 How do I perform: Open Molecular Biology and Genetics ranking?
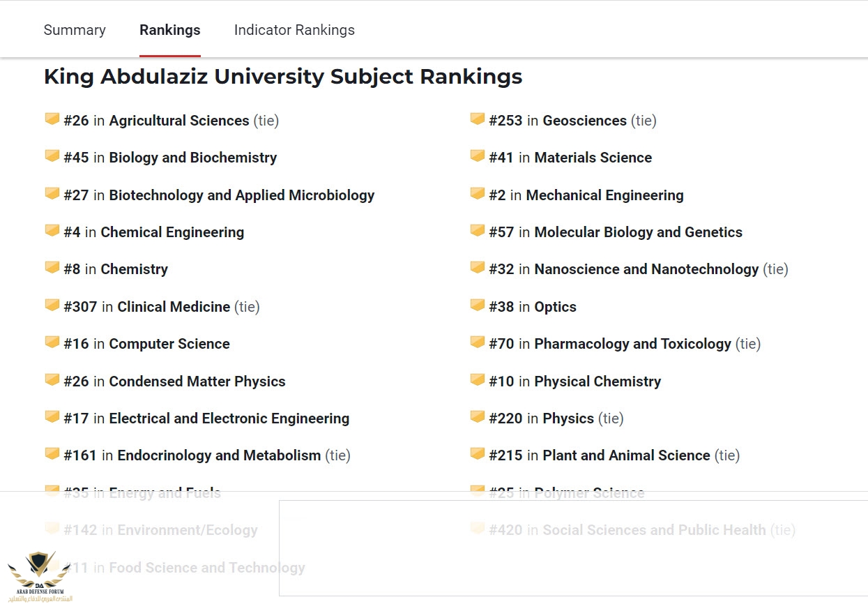point(638,232)
